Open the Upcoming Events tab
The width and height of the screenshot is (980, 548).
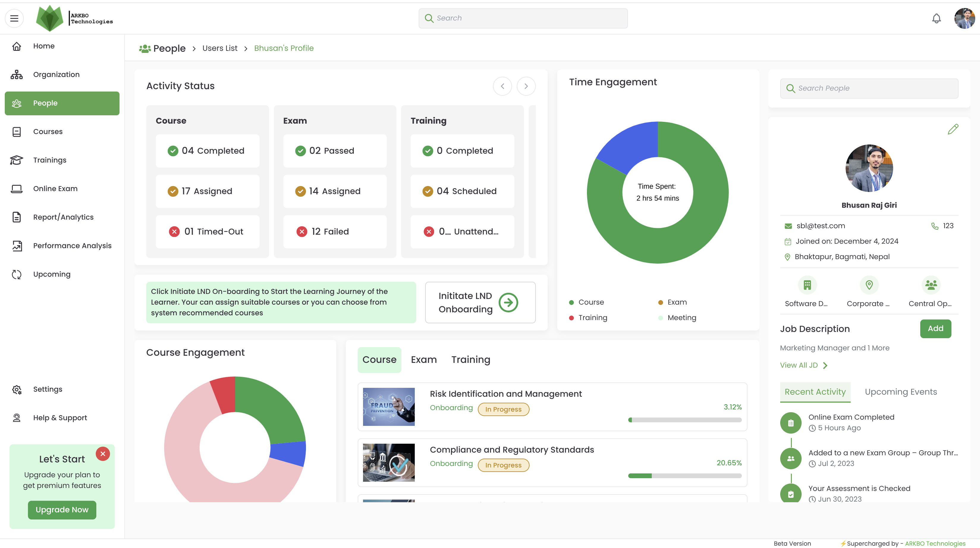tap(901, 392)
